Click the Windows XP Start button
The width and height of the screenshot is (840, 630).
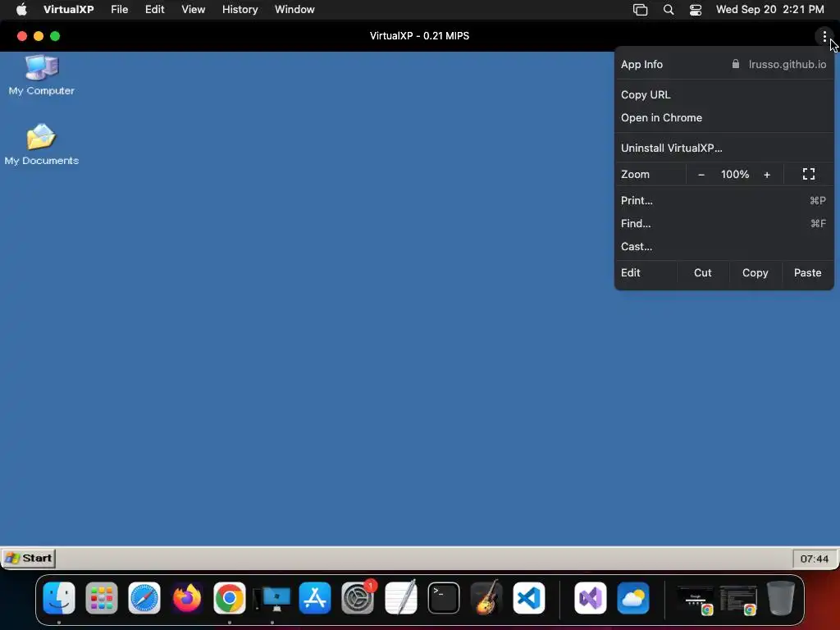pyautogui.click(x=29, y=558)
